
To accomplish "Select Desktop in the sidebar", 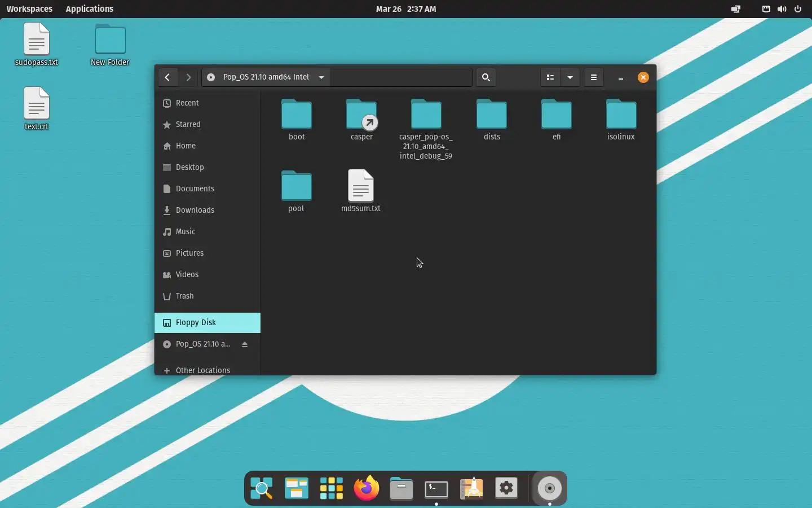I will coord(208,167).
